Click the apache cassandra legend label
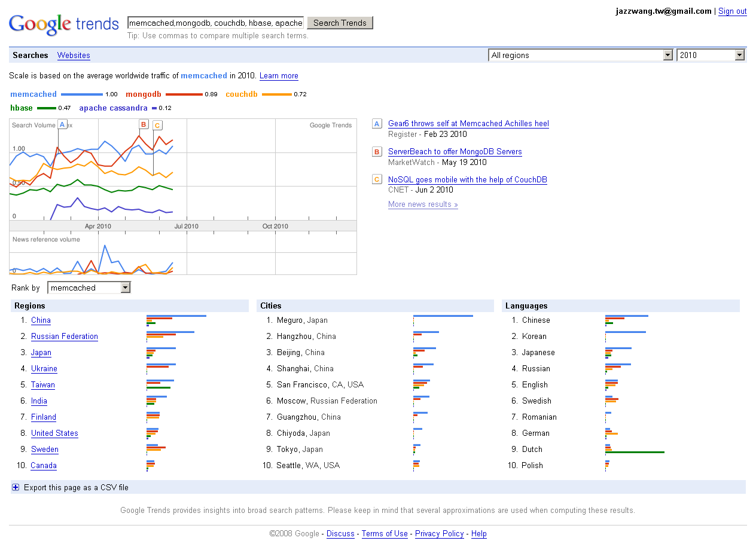 click(113, 108)
